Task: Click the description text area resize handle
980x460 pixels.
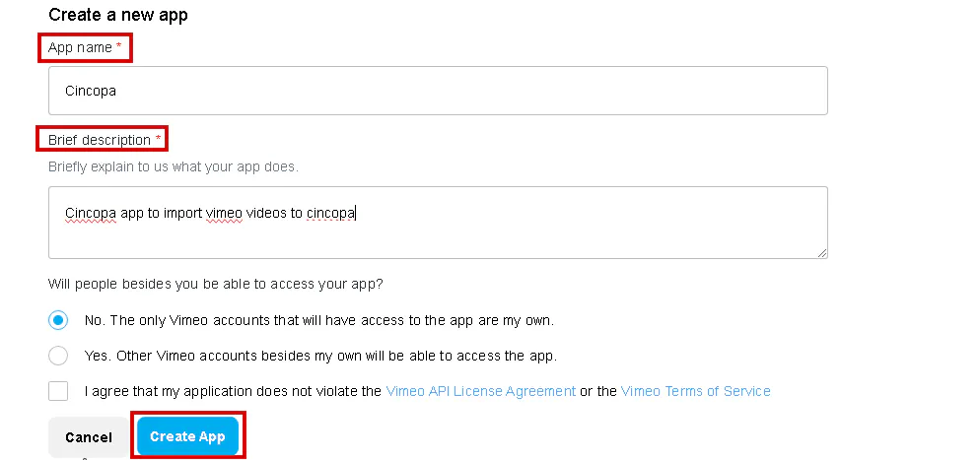Action: click(822, 253)
